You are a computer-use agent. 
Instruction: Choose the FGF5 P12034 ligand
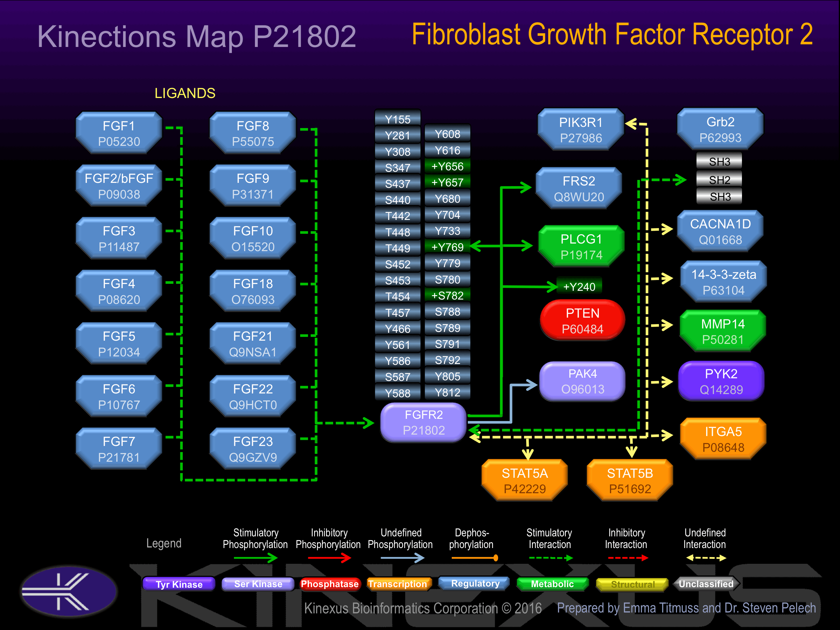(119, 344)
